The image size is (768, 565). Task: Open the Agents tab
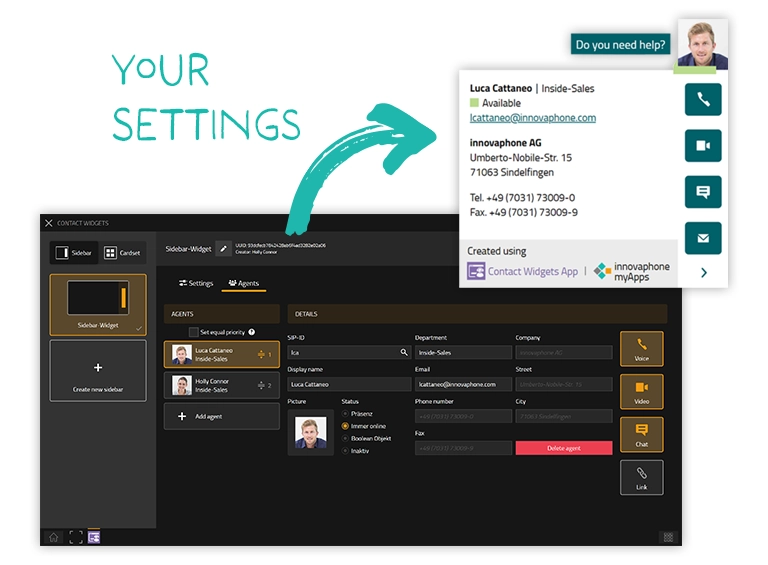tap(243, 283)
